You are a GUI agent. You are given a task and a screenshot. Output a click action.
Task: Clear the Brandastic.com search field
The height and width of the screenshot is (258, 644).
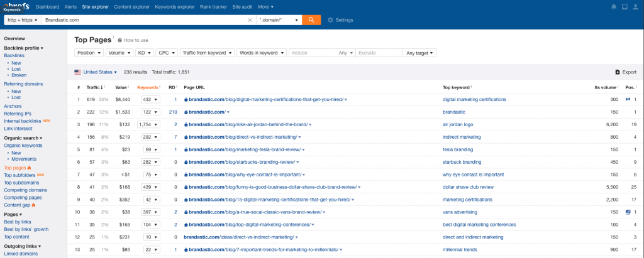point(250,19)
